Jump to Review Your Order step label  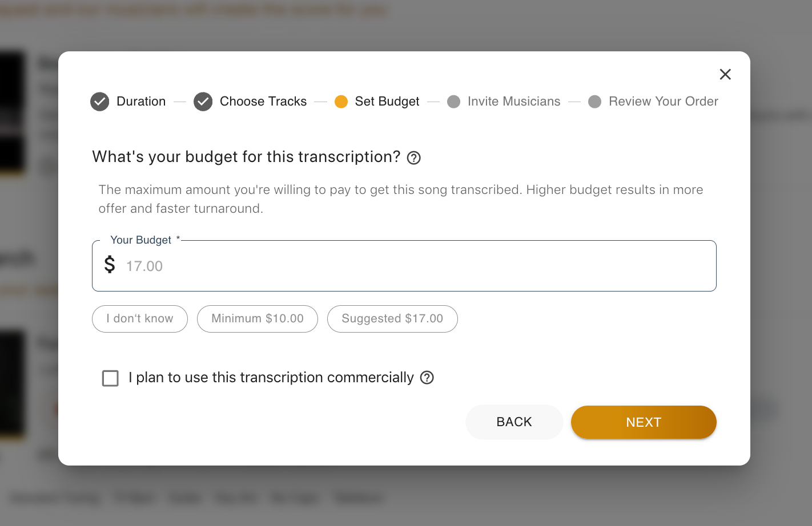click(x=664, y=102)
